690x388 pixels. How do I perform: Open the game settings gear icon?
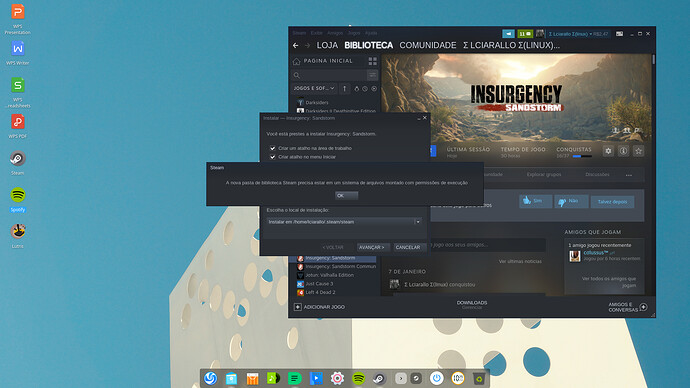pos(608,151)
